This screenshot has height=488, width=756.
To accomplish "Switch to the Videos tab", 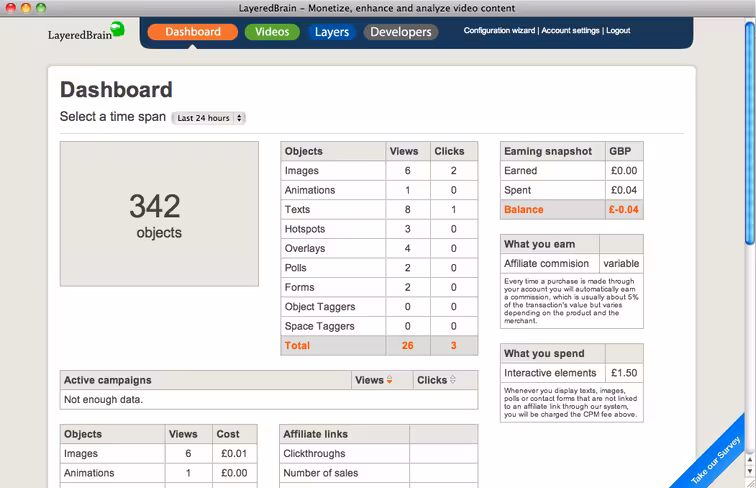I will coord(272,32).
